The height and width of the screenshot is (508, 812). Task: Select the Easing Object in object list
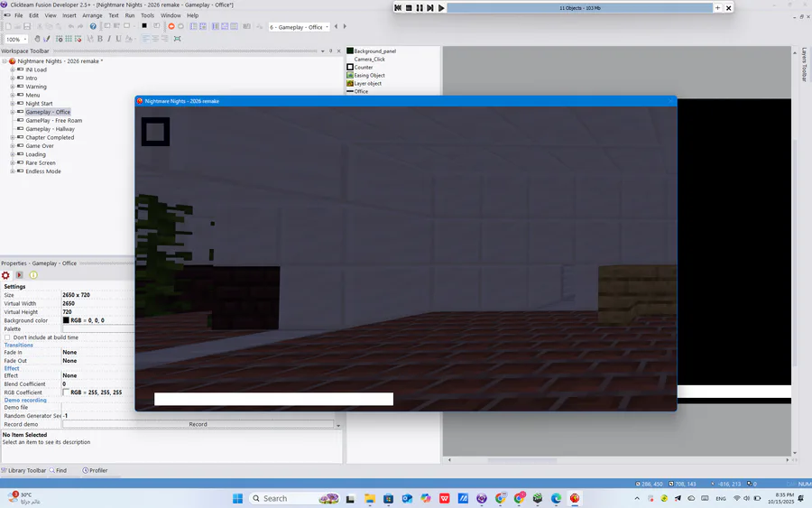369,75
